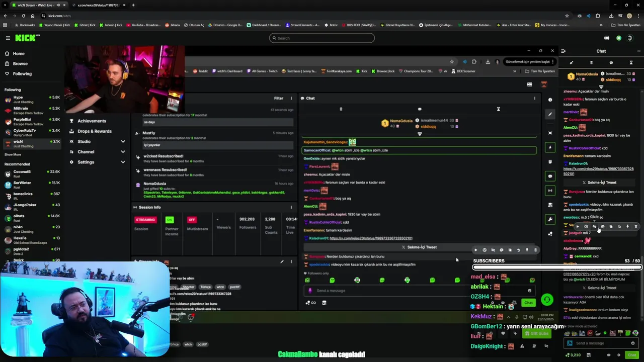
Task: Open the Session Info three-dot menu
Action: (291, 207)
